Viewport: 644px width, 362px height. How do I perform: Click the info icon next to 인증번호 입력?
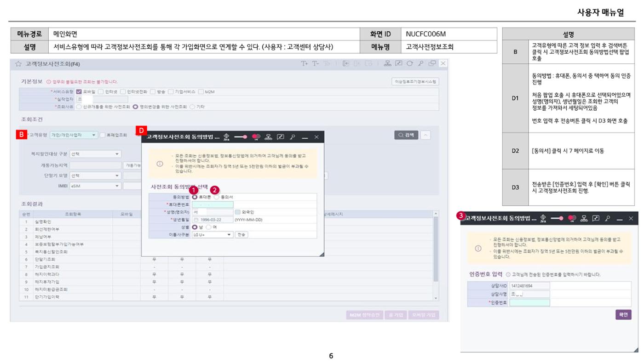pos(508,275)
